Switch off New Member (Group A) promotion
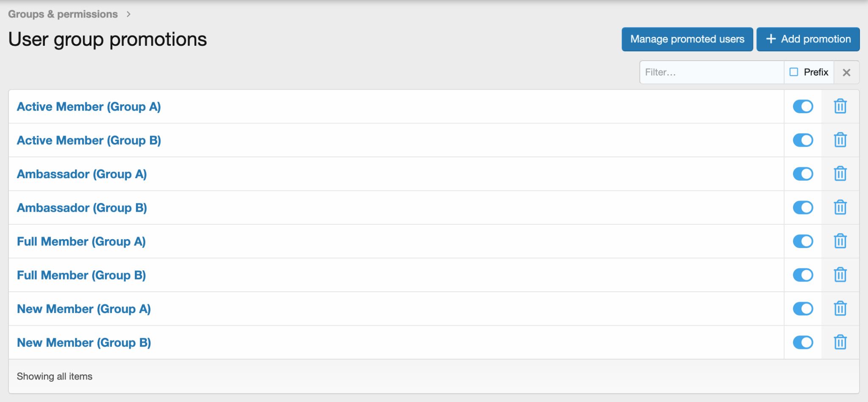Image resolution: width=868 pixels, height=402 pixels. point(803,309)
